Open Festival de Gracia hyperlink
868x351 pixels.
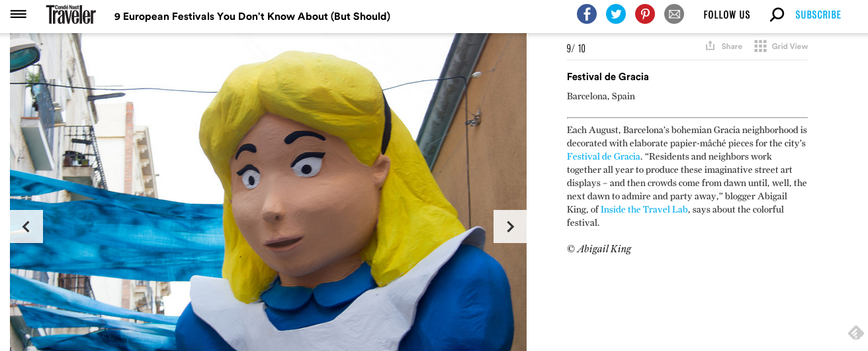(x=603, y=156)
